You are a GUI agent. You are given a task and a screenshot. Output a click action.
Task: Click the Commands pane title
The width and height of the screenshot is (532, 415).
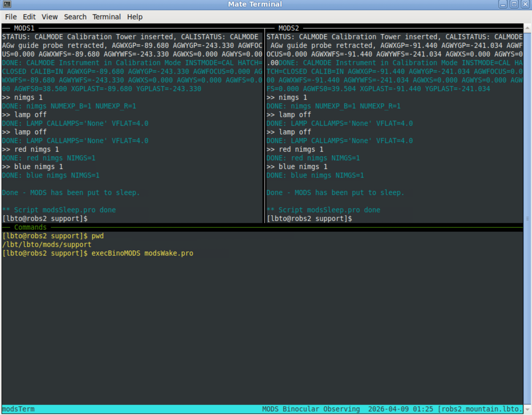click(x=30, y=227)
